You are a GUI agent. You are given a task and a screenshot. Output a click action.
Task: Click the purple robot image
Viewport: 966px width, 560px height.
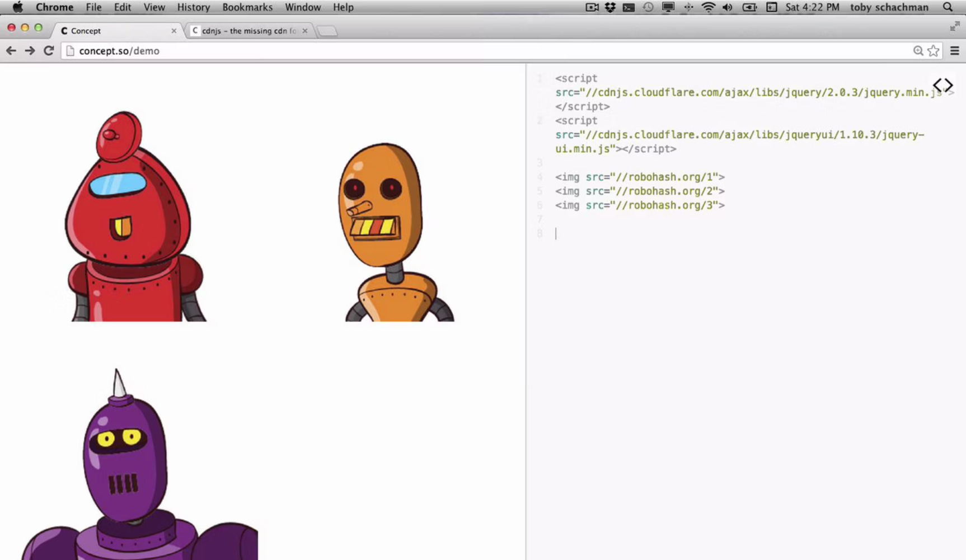pyautogui.click(x=140, y=464)
